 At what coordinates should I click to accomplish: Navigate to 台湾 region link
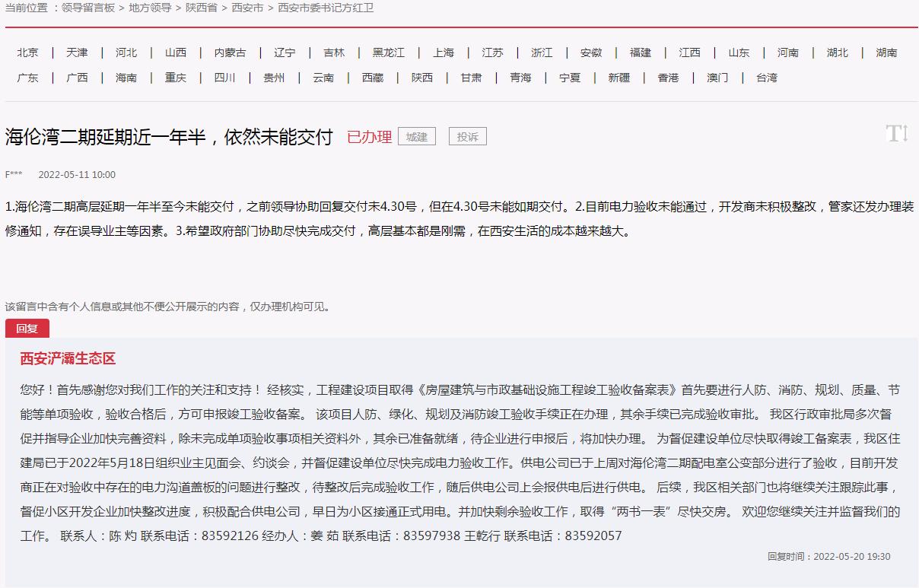pos(767,78)
